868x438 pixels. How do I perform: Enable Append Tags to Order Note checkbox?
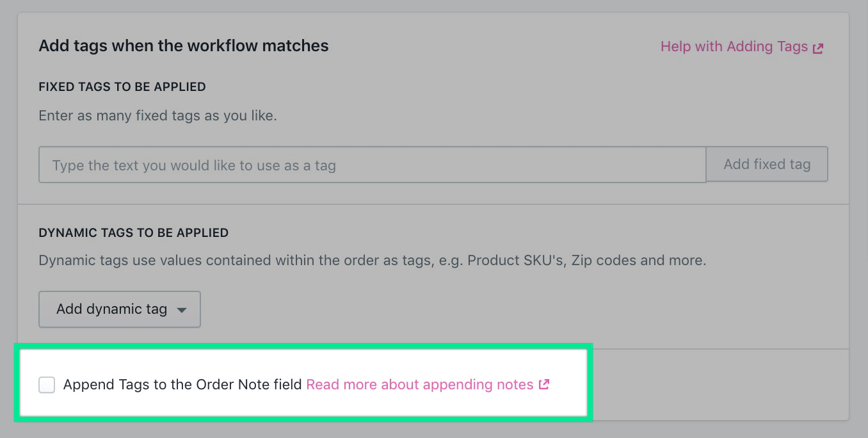[x=47, y=385]
